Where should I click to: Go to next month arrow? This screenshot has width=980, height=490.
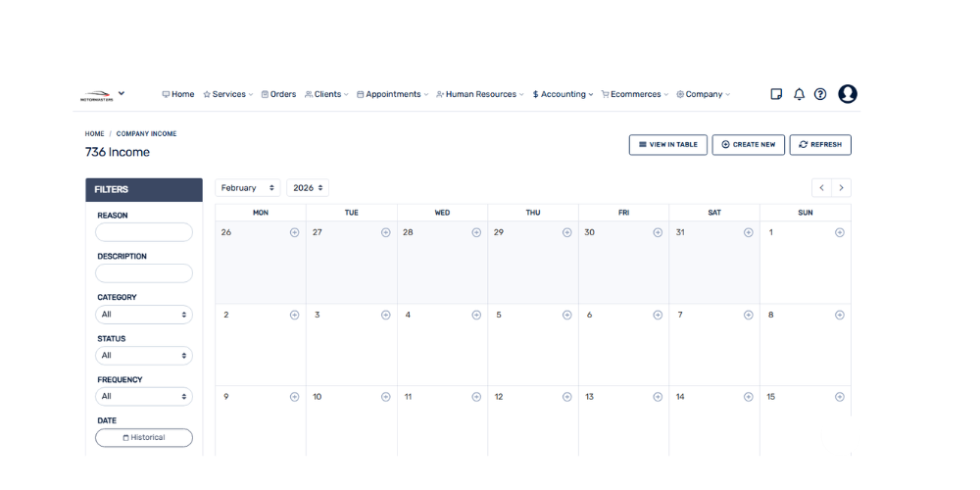pos(841,187)
